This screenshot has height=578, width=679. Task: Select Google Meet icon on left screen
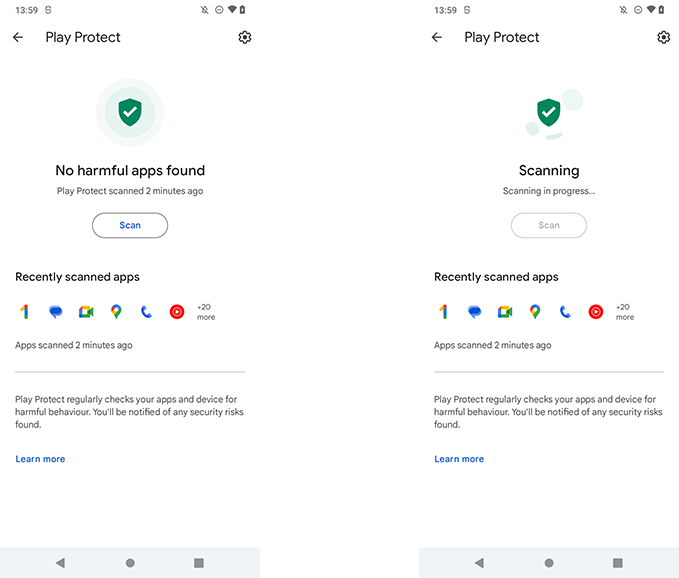click(86, 312)
